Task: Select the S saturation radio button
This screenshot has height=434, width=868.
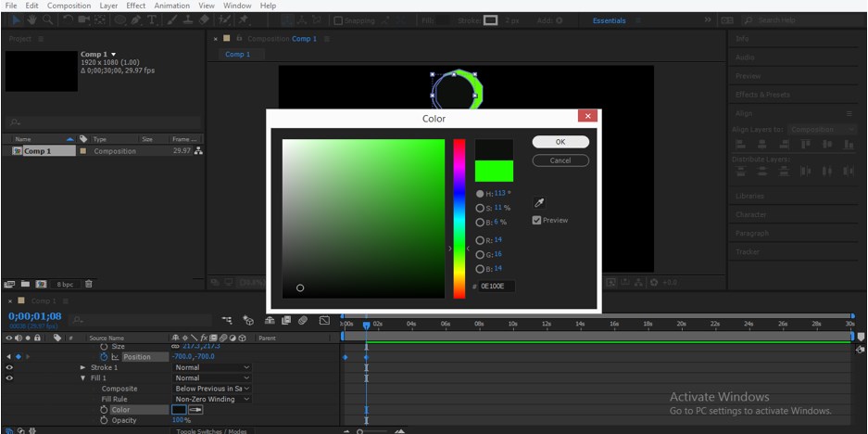Action: pos(480,208)
